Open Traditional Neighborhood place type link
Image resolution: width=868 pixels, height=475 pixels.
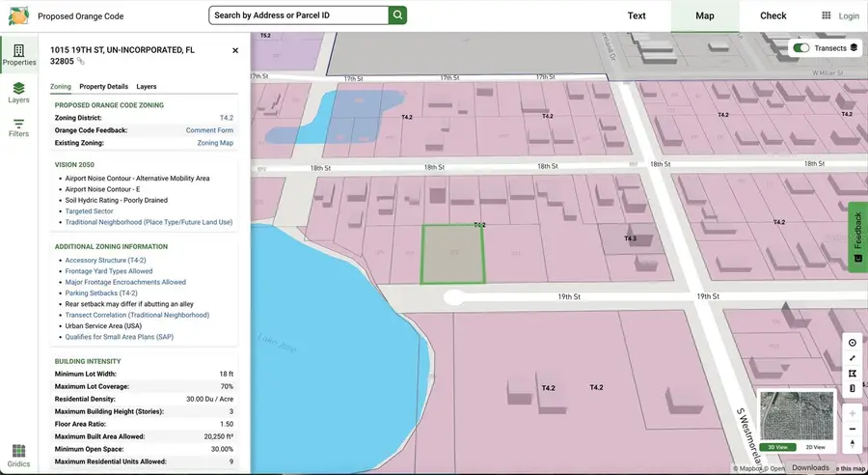click(149, 222)
